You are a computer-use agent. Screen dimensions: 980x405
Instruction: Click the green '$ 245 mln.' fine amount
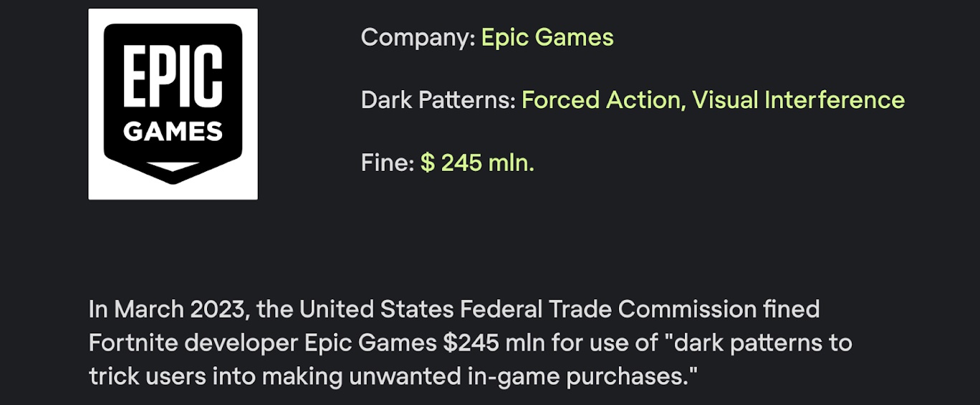point(478,163)
